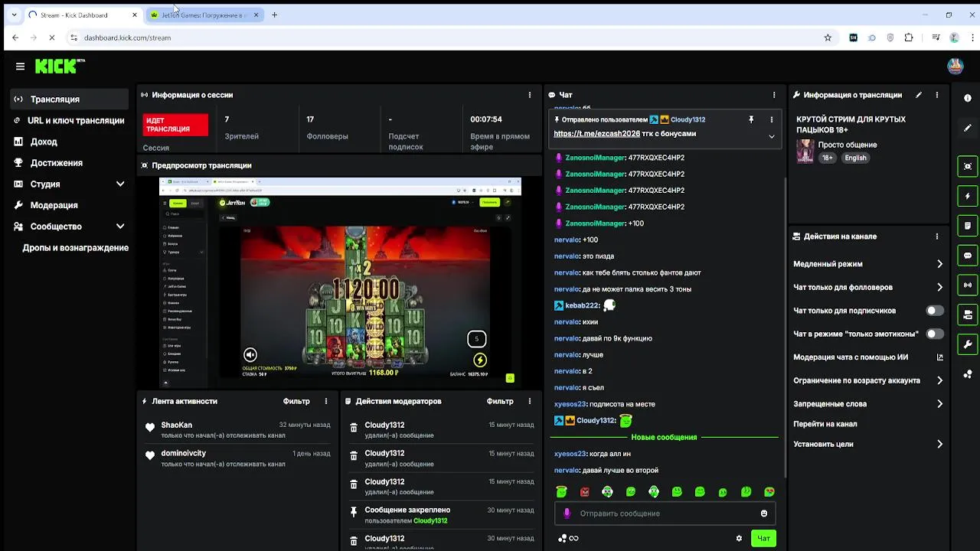Image resolution: width=980 pixels, height=551 pixels.
Task: Open Ограничение по возрасту аккаунта options
Action: [868, 380]
